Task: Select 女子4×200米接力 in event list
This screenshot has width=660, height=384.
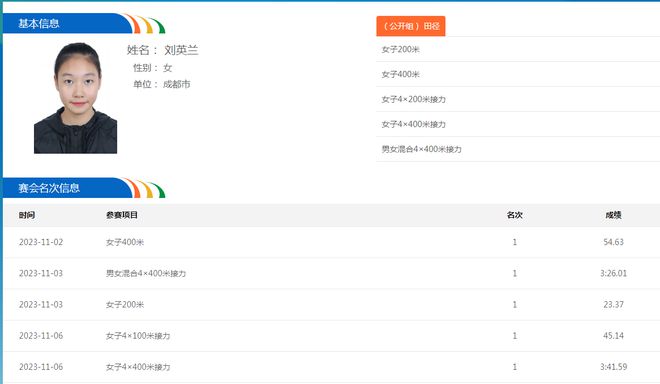Action: click(518, 99)
